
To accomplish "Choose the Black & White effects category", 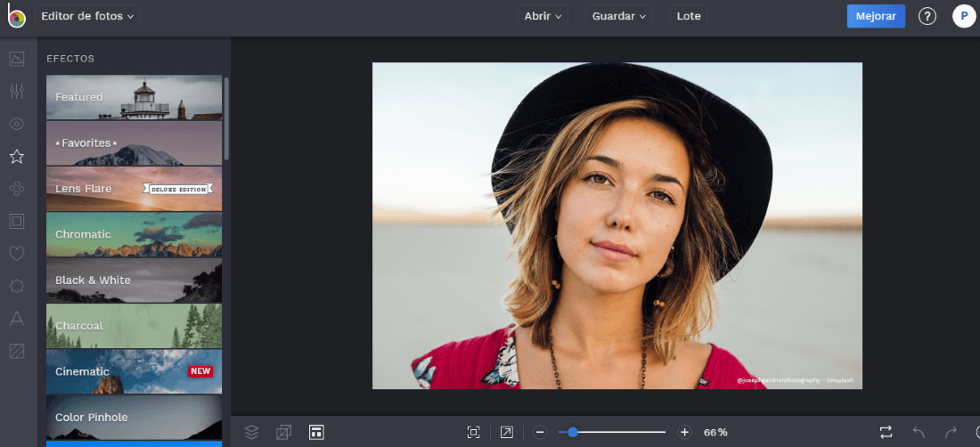I will (x=134, y=280).
